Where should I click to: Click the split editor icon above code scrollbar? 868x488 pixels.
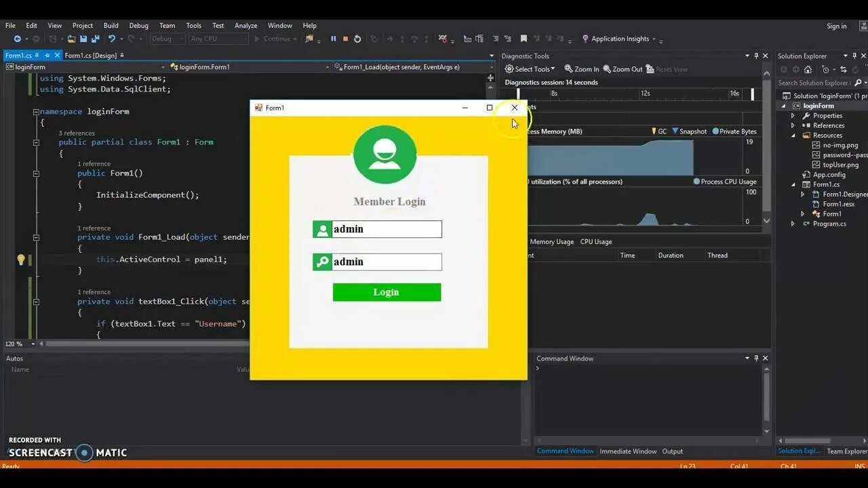(490, 78)
